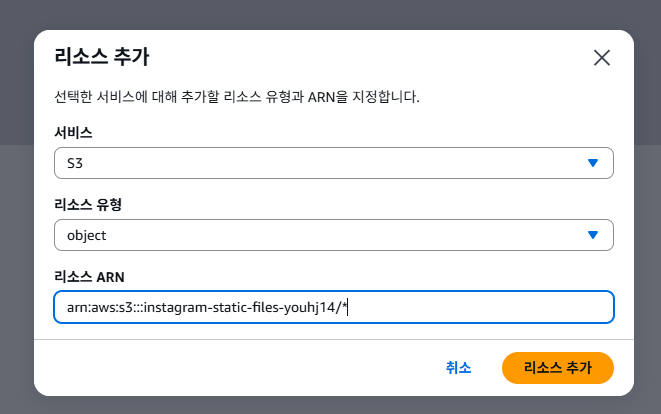The image size is (661, 414).
Task: Click the blue arrow in 리소스 유형 dropdown
Action: tap(593, 235)
